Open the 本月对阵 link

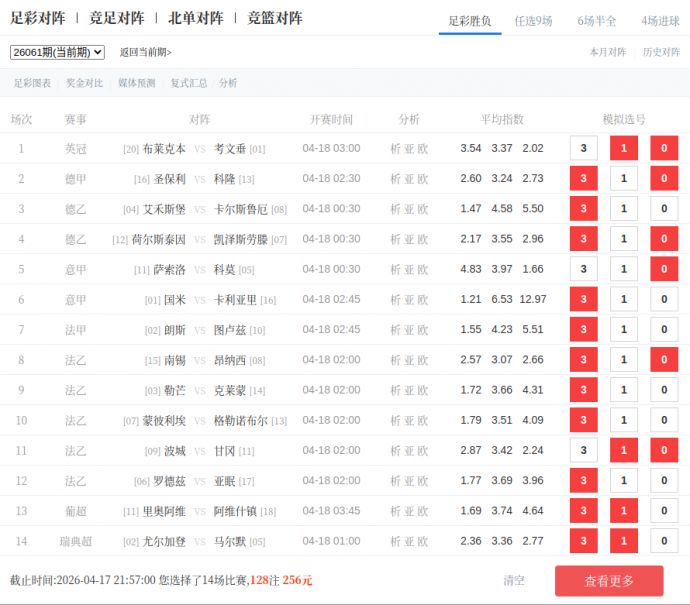click(x=607, y=52)
